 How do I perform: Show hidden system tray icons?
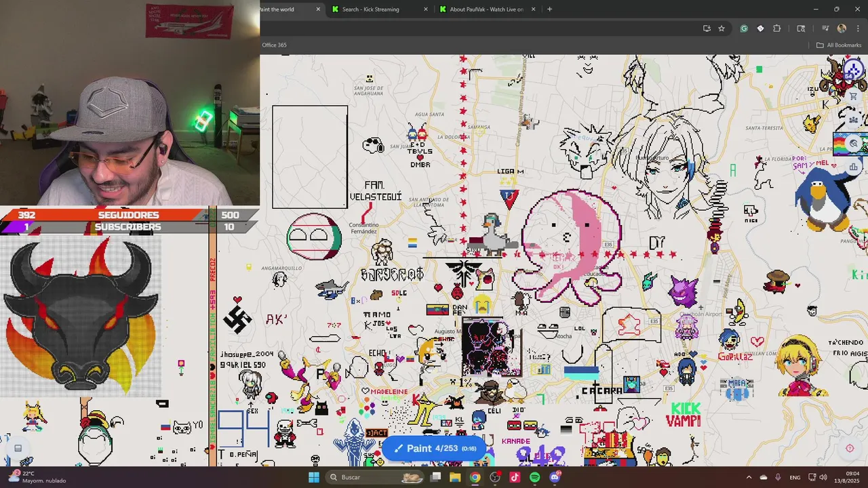(749, 477)
